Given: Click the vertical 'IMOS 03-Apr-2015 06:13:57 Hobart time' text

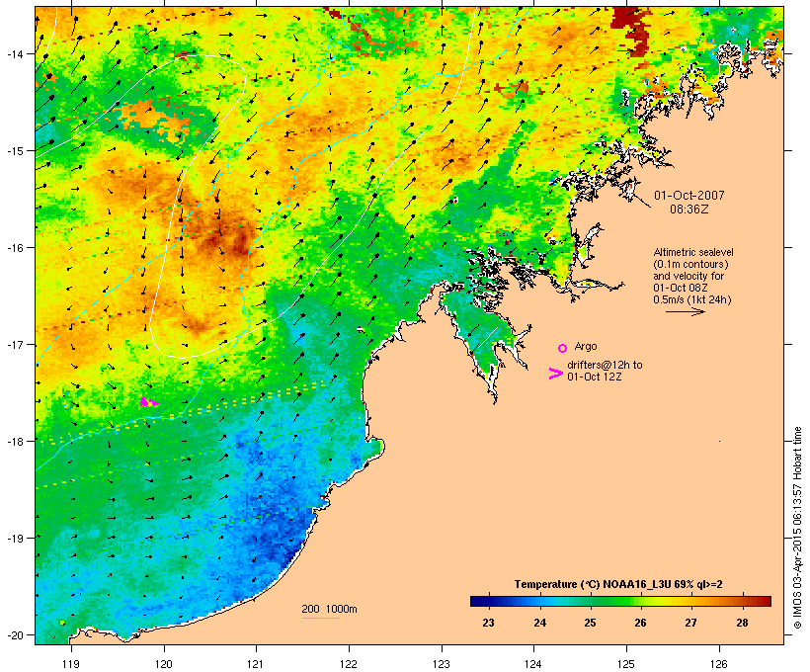Looking at the screenshot, I should click(x=797, y=528).
